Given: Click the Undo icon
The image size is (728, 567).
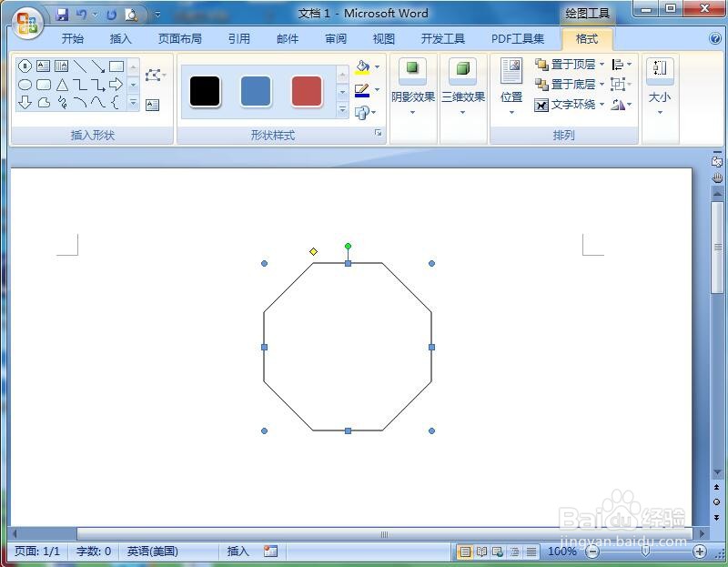Looking at the screenshot, I should click(x=81, y=15).
